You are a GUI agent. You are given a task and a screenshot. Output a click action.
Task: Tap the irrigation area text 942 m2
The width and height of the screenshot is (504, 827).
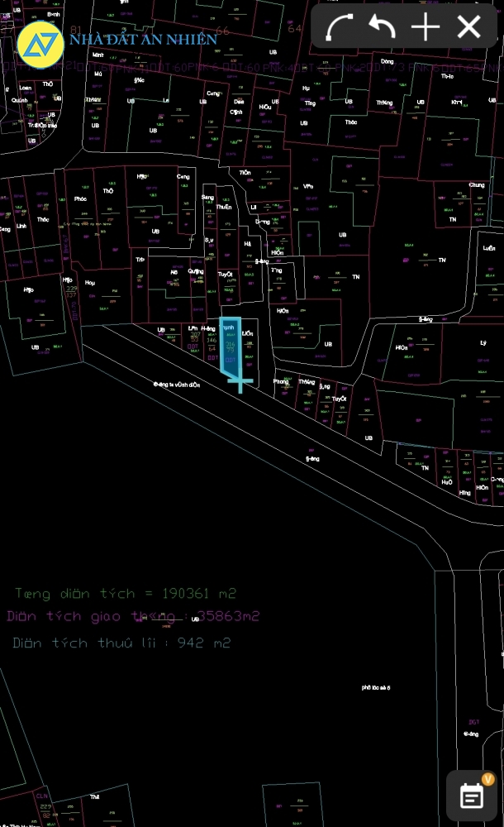(x=121, y=643)
